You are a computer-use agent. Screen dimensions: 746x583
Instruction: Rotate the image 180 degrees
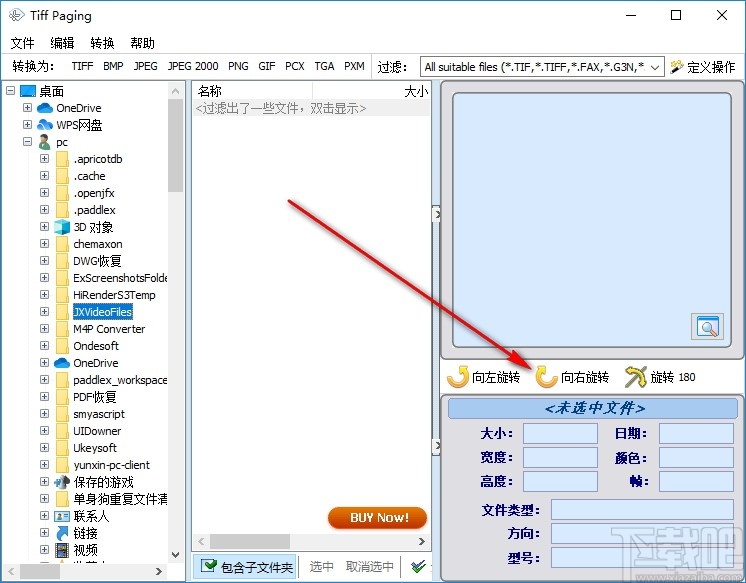tap(660, 377)
